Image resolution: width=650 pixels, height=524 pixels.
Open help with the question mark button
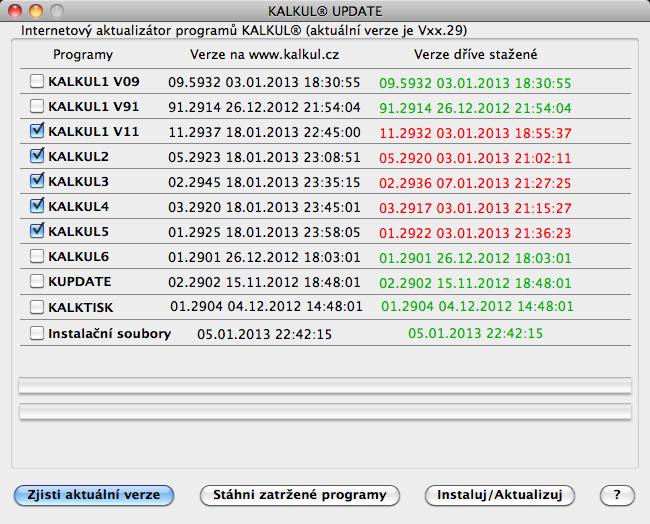point(617,495)
